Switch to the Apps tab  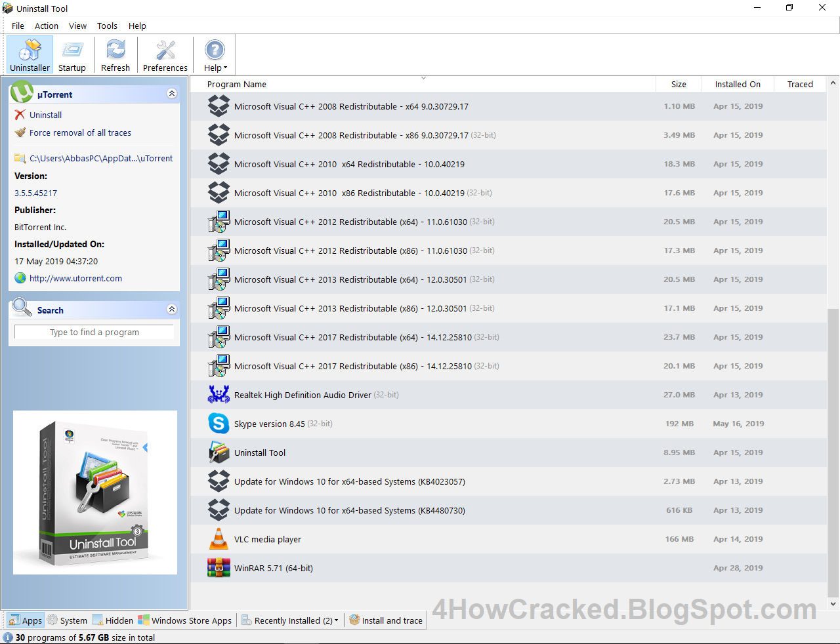tap(25, 620)
